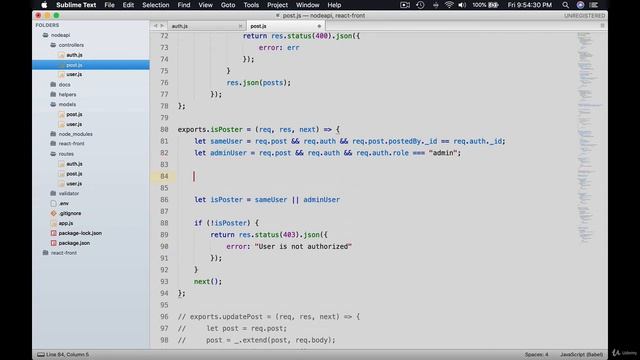Open the Help menu
Image resolution: width=640 pixels, height=360 pixels.
(334, 5)
